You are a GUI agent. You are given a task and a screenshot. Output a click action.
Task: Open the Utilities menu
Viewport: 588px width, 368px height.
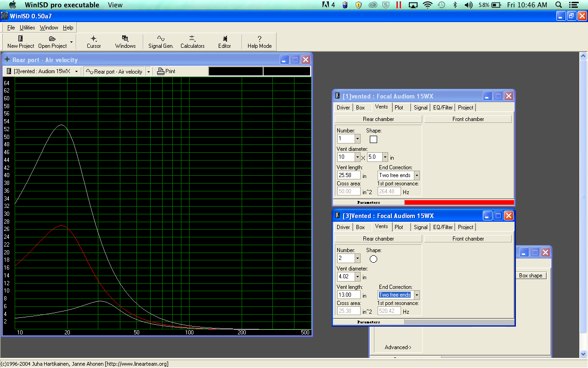[x=27, y=28]
